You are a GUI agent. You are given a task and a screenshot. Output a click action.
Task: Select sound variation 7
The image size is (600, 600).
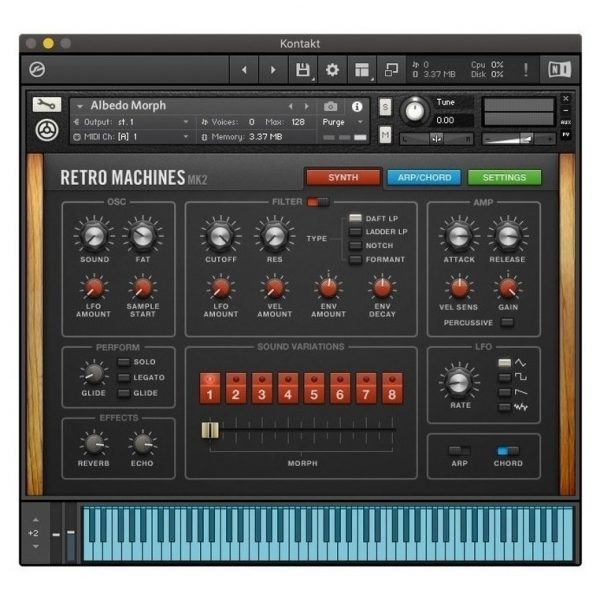coord(366,388)
